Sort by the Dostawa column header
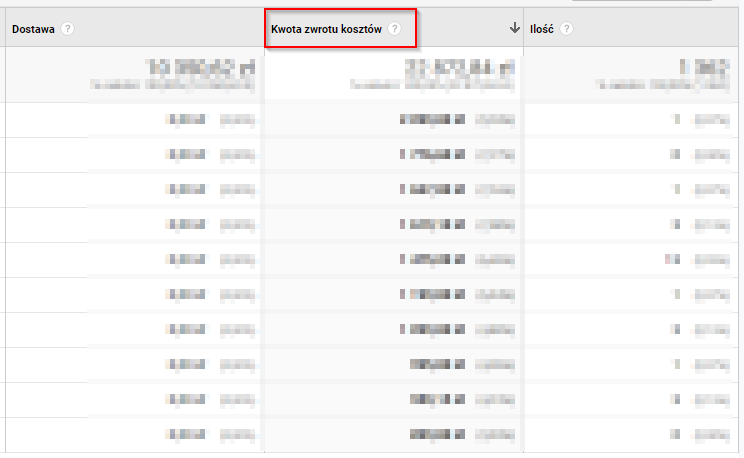The width and height of the screenshot is (744, 458). [x=33, y=29]
